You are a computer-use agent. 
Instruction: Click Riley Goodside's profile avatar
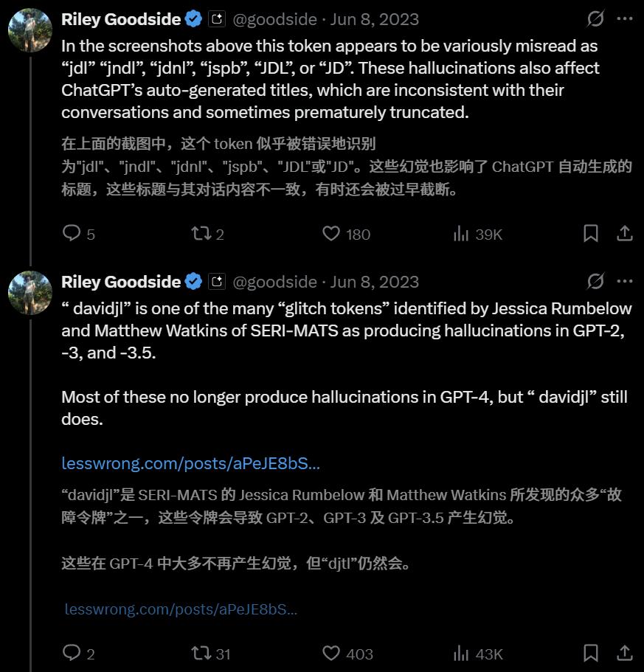coord(30,22)
